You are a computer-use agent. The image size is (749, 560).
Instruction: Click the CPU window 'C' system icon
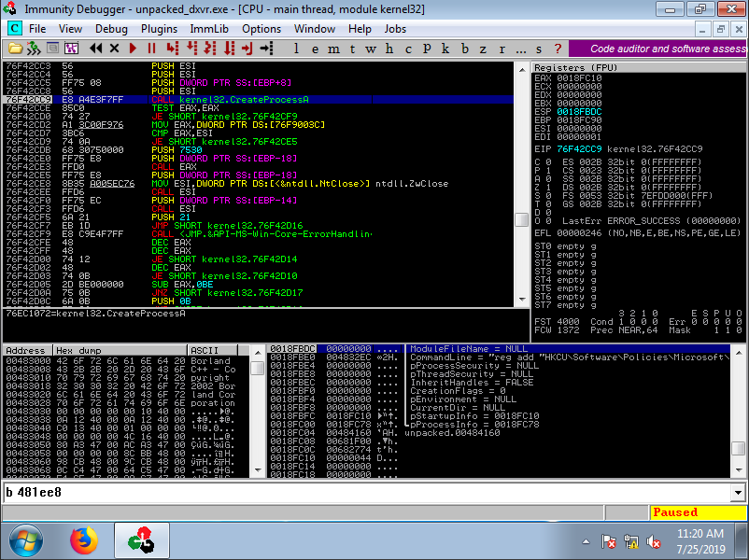coord(15,29)
